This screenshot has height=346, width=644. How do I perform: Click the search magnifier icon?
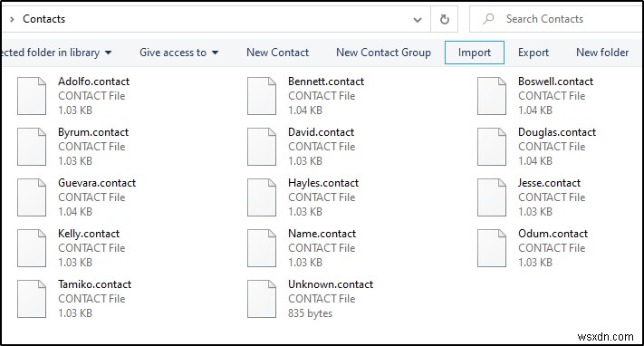pos(488,19)
